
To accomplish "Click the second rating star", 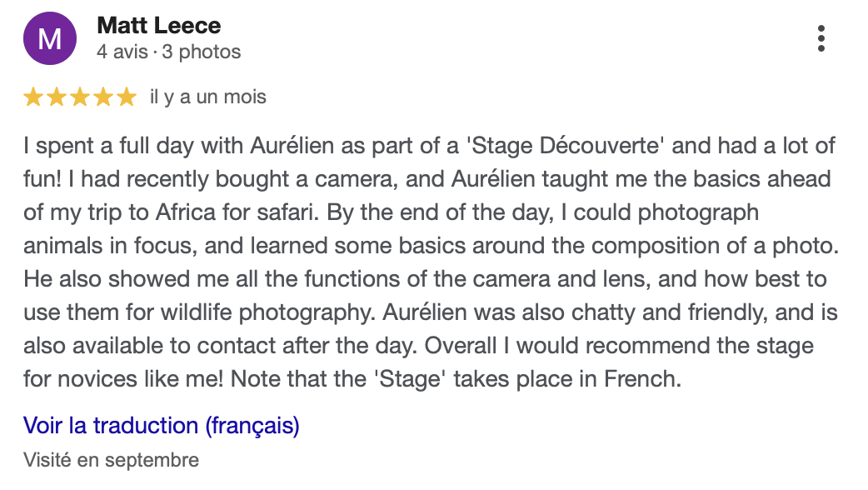I will [57, 97].
